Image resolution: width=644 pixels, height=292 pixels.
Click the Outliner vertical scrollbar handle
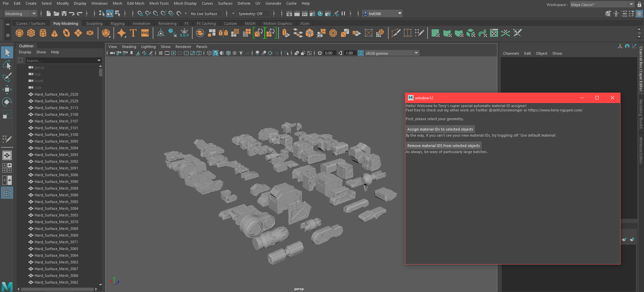coord(101,72)
